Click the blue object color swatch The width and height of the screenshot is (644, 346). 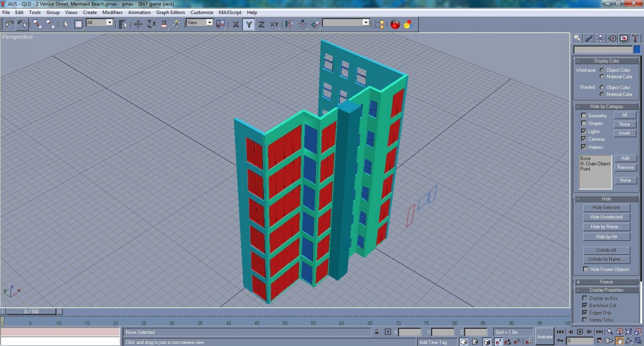coord(637,50)
